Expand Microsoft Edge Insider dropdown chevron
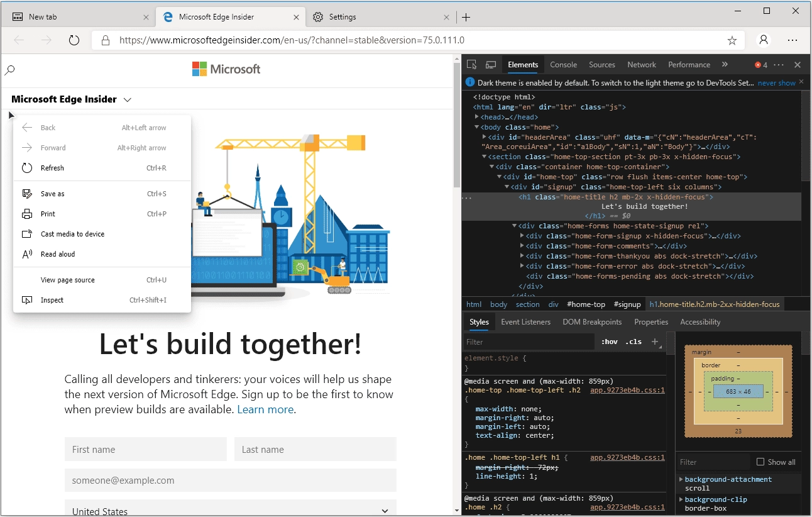 click(128, 99)
